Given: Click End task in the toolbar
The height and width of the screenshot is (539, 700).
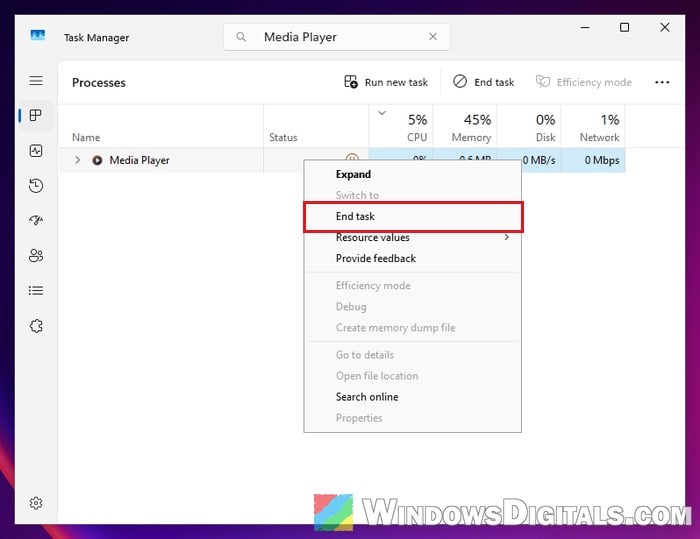Looking at the screenshot, I should 484,82.
